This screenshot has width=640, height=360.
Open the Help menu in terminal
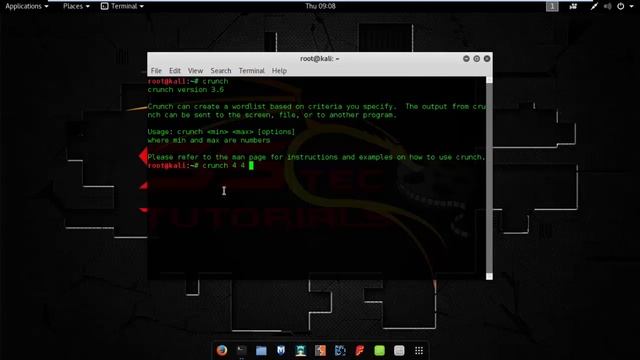pos(279,71)
